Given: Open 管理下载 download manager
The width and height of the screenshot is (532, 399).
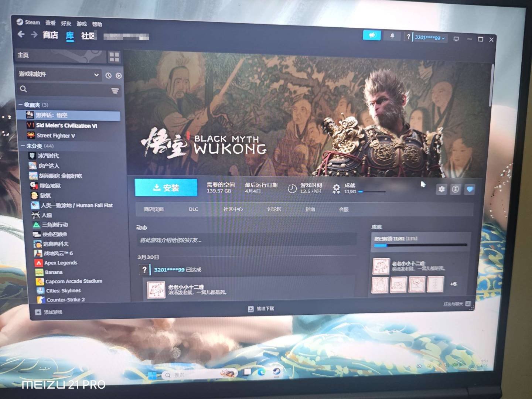Looking at the screenshot, I should (x=262, y=308).
